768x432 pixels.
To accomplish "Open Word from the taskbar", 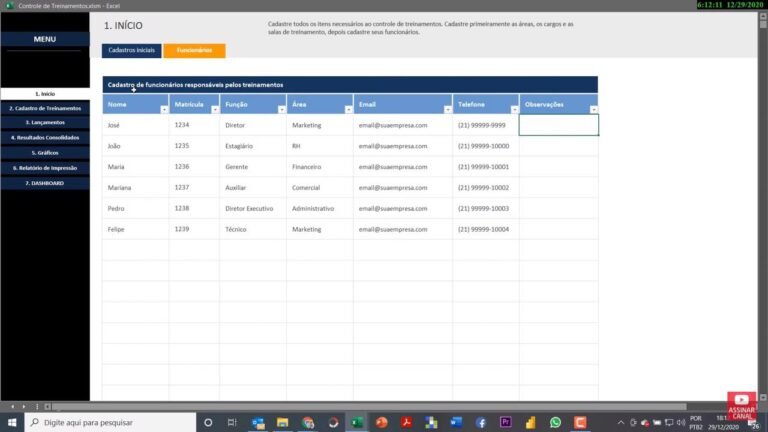I will pyautogui.click(x=456, y=422).
